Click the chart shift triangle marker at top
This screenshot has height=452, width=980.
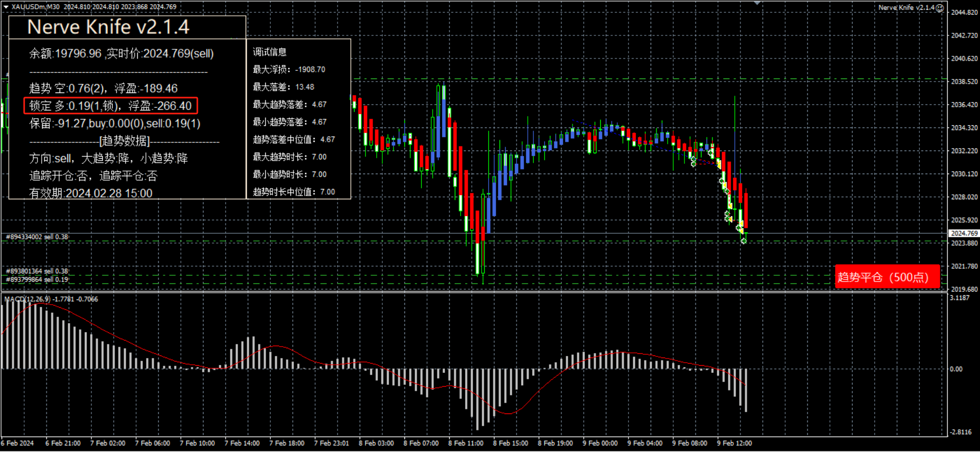point(757,3)
